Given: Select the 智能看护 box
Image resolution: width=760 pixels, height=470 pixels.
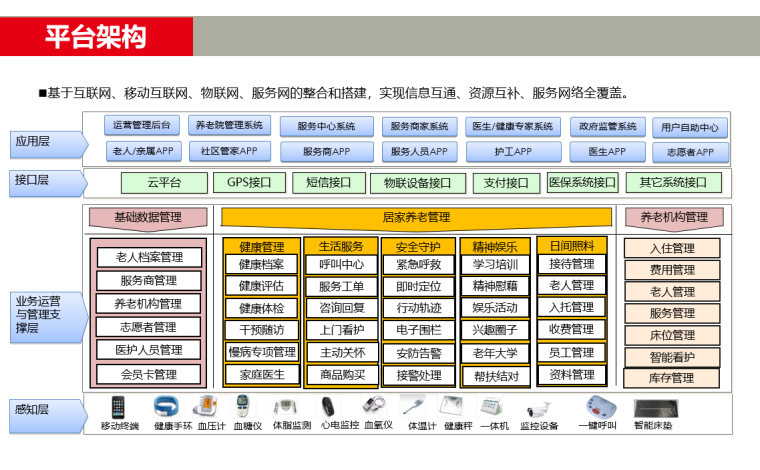Looking at the screenshot, I should 672,356.
